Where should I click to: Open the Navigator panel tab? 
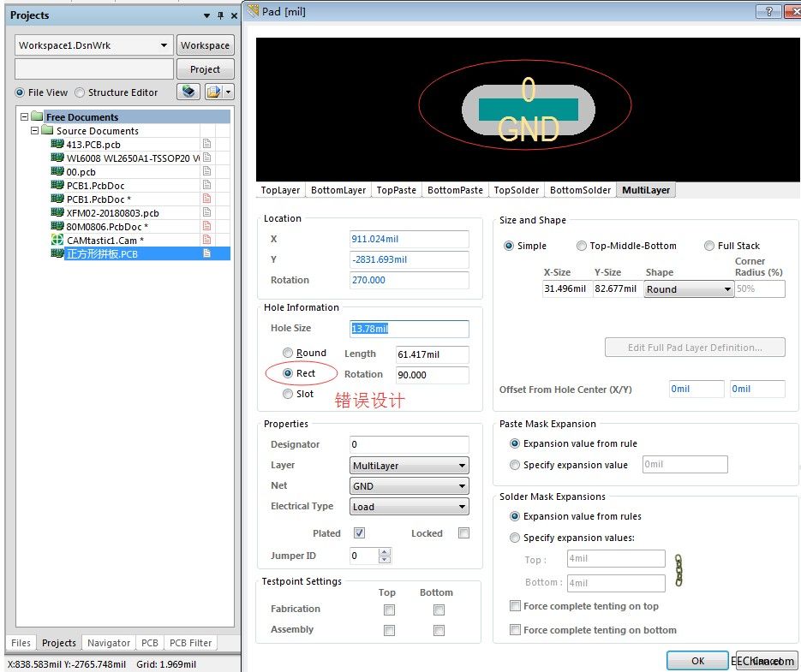tap(108, 642)
